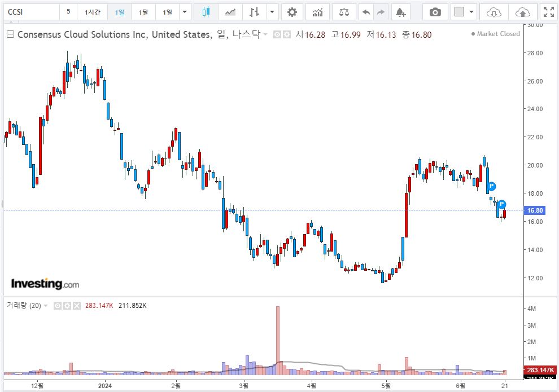Click the 12월 time axis label

(37, 386)
